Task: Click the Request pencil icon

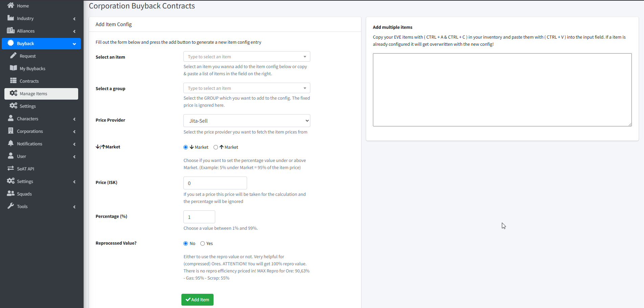Action: (x=14, y=56)
